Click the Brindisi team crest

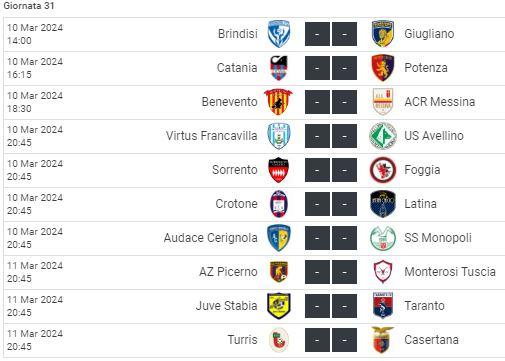pyautogui.click(x=279, y=34)
